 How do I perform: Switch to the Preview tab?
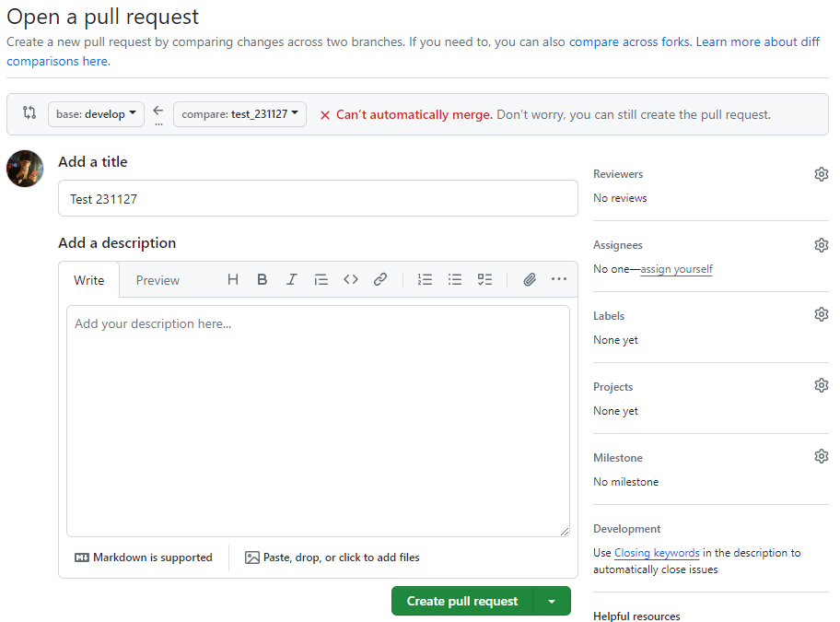coord(157,280)
